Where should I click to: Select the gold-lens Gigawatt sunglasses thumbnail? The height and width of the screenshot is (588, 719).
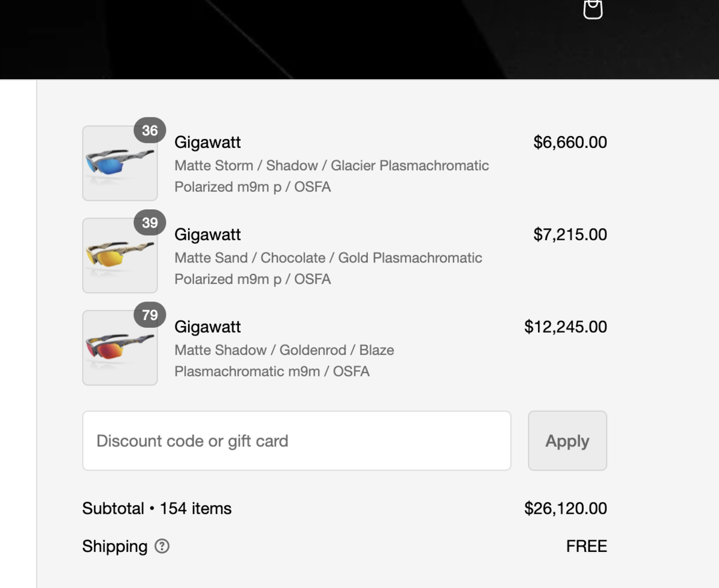coord(120,256)
